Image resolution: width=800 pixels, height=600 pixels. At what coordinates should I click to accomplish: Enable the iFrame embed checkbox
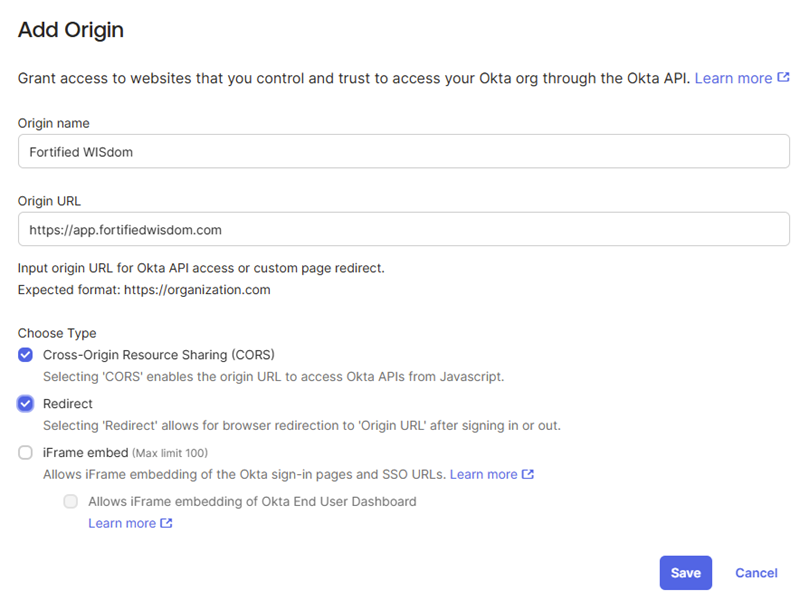tap(26, 453)
